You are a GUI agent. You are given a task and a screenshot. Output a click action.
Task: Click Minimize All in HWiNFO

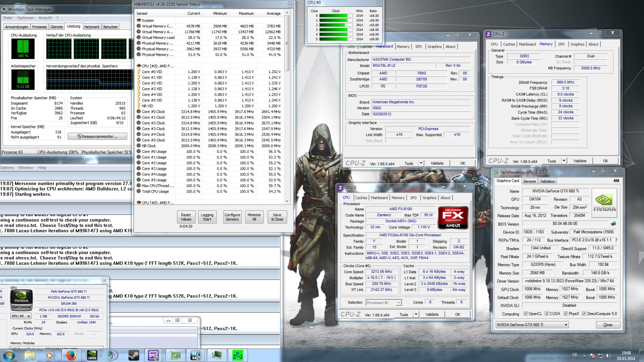(254, 217)
